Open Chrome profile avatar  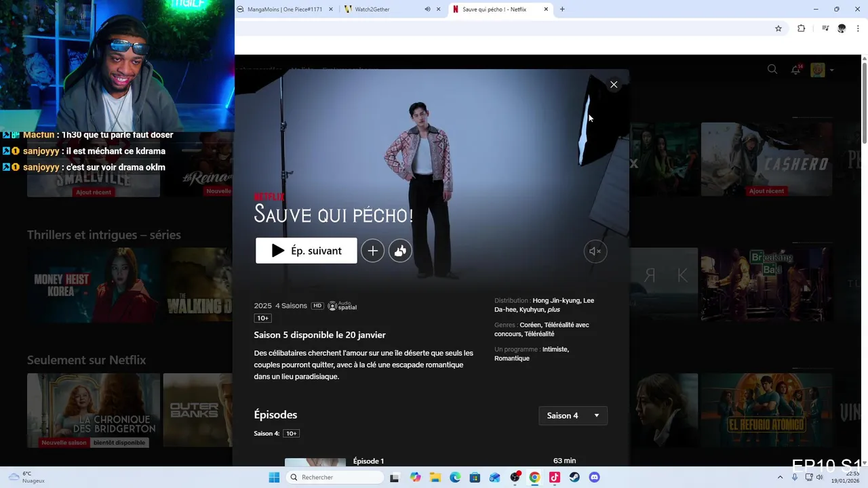click(x=842, y=28)
